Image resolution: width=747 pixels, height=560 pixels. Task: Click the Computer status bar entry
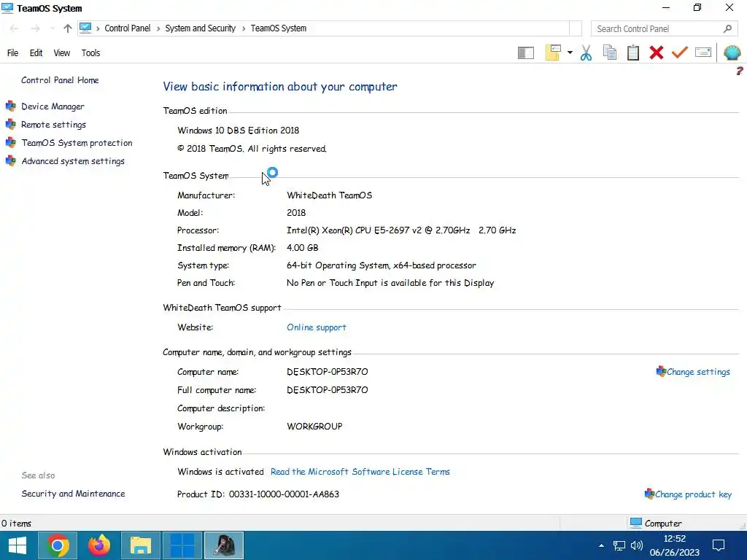(x=656, y=524)
